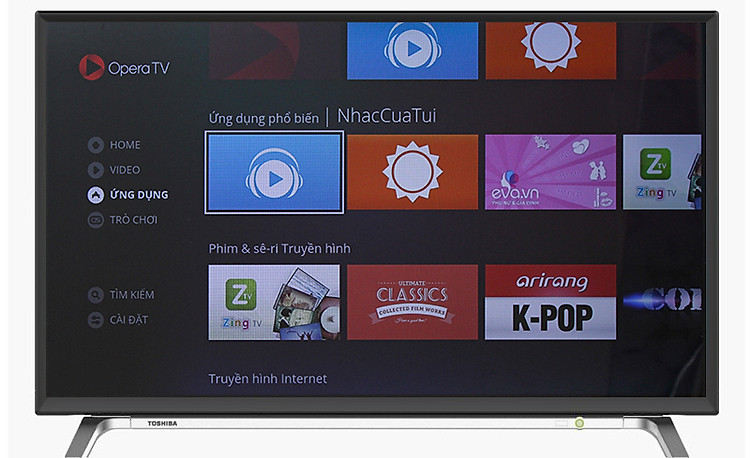Select the HOME sidebar icon
750x458 pixels.
click(x=96, y=145)
